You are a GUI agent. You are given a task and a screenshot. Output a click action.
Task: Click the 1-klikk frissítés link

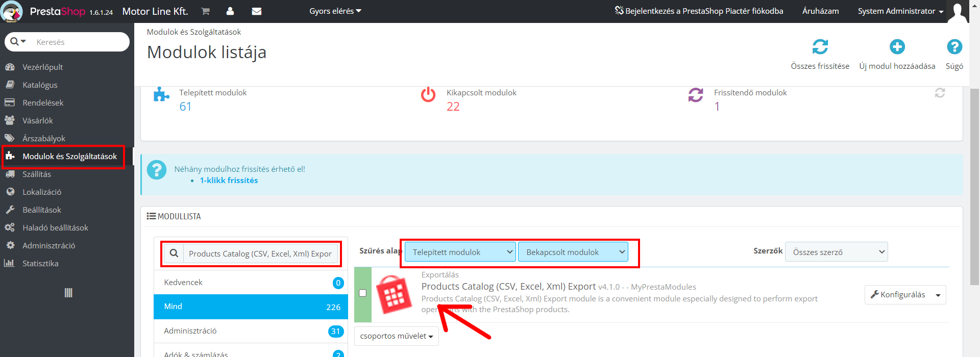229,181
